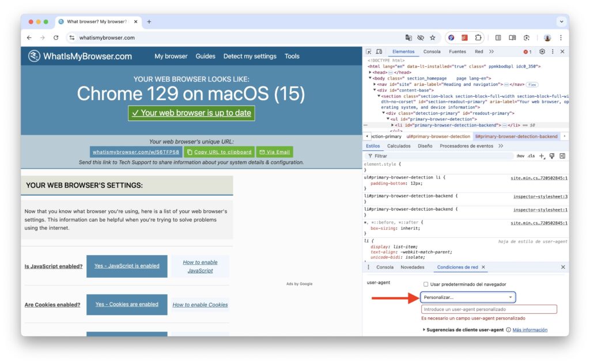Activate the DevTools inspect element picker

click(368, 51)
